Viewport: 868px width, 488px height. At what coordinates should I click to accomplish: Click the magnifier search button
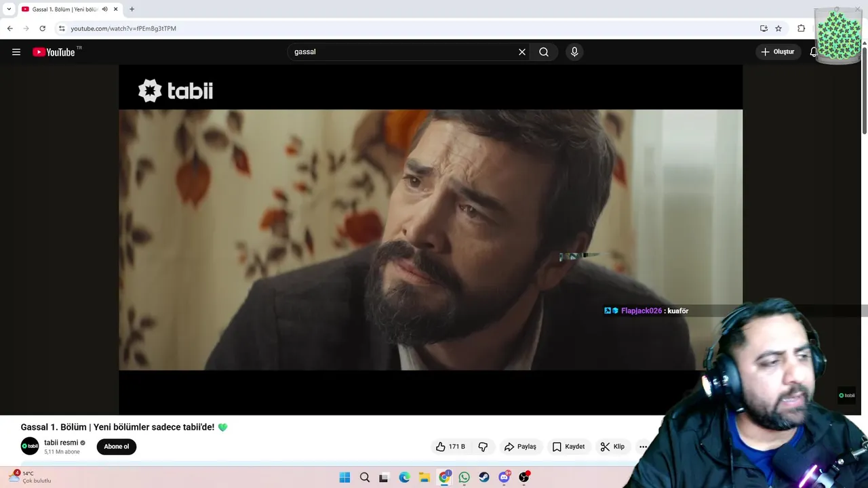pos(544,52)
